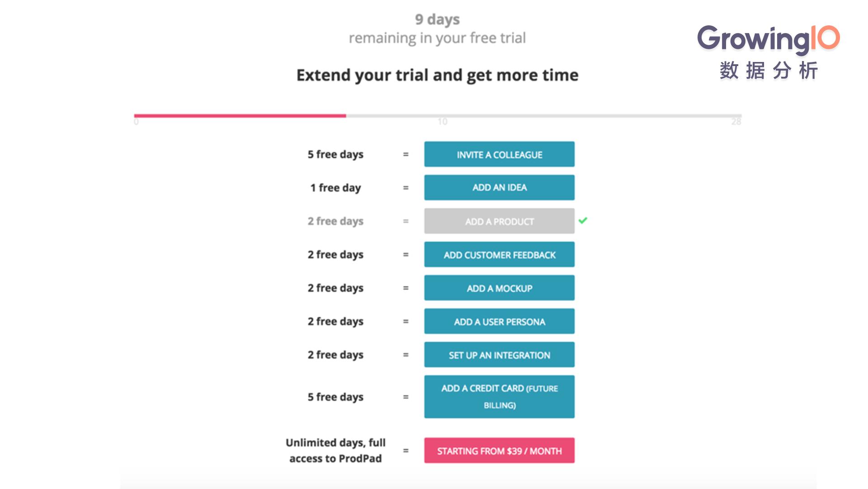The height and width of the screenshot is (489, 868).
Task: Click the pink Starting from $39 / Month button
Action: (499, 451)
